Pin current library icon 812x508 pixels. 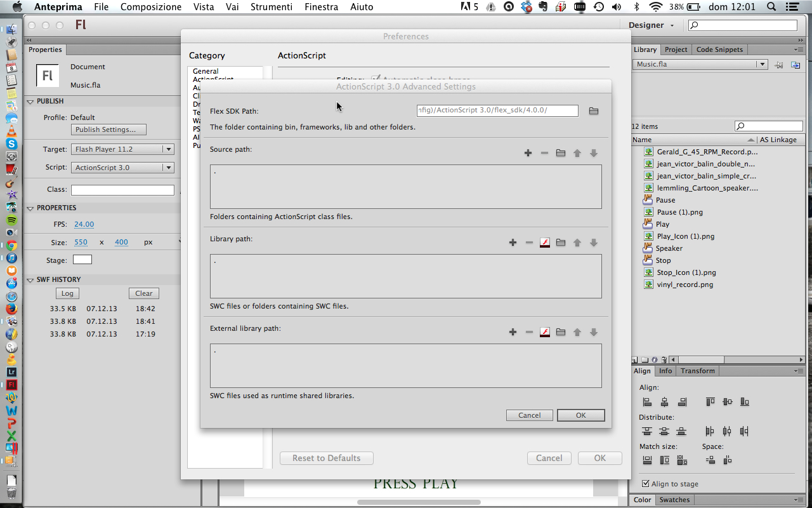point(779,65)
